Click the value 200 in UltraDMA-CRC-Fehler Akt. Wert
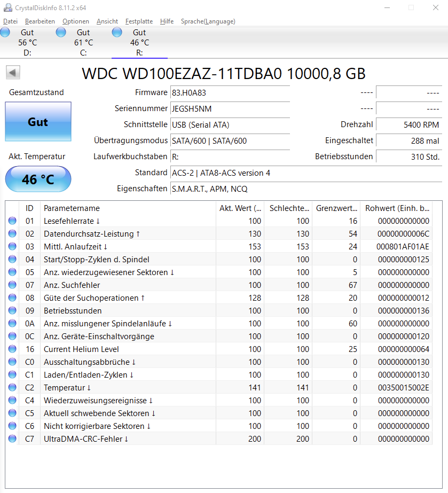The width and height of the screenshot is (448, 493). click(255, 439)
